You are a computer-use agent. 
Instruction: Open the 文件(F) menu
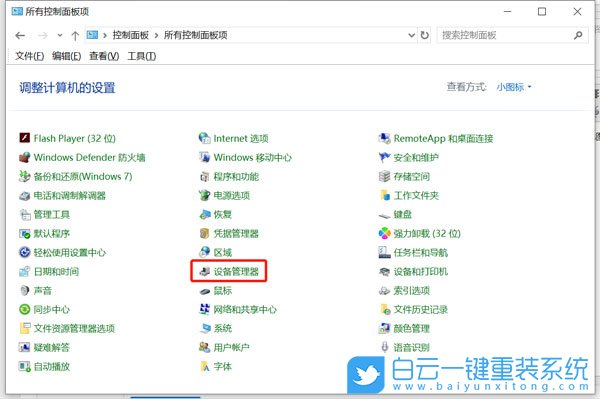point(29,56)
